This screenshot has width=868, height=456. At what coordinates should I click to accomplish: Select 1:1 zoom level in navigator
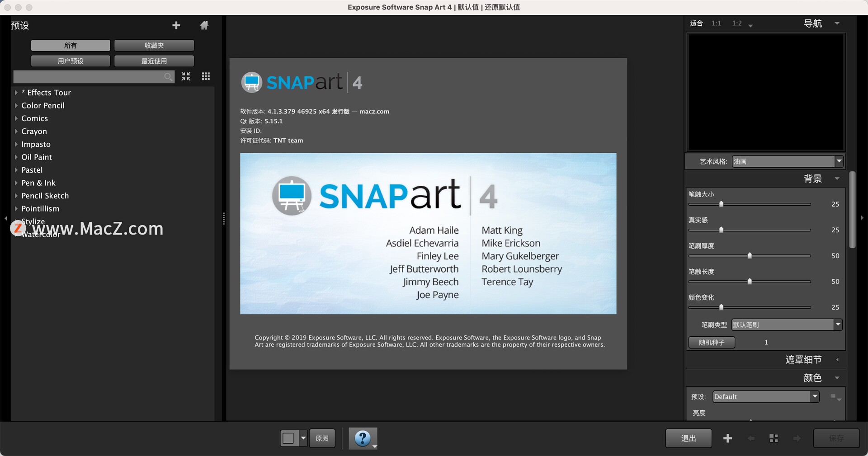(x=716, y=23)
